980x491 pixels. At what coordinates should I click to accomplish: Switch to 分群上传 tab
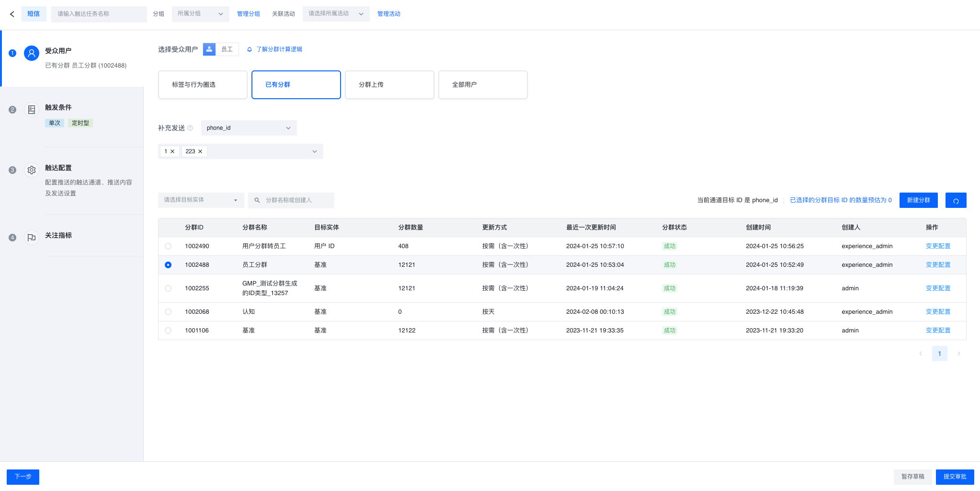click(x=389, y=85)
